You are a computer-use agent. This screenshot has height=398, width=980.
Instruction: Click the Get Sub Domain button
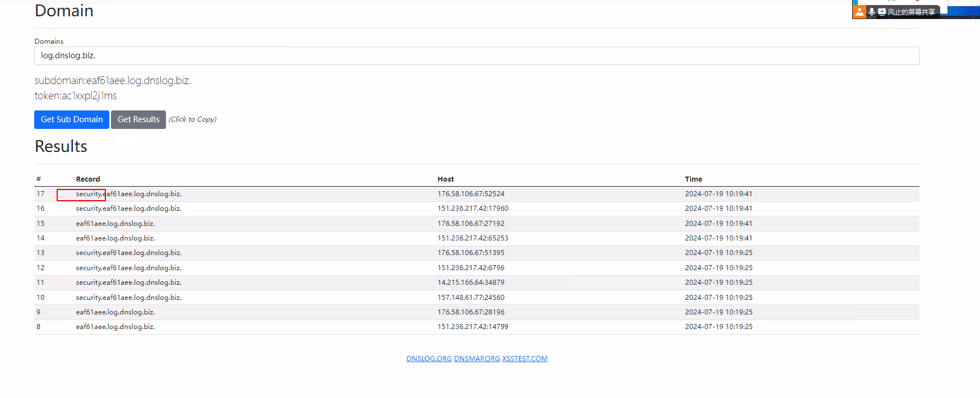(72, 119)
